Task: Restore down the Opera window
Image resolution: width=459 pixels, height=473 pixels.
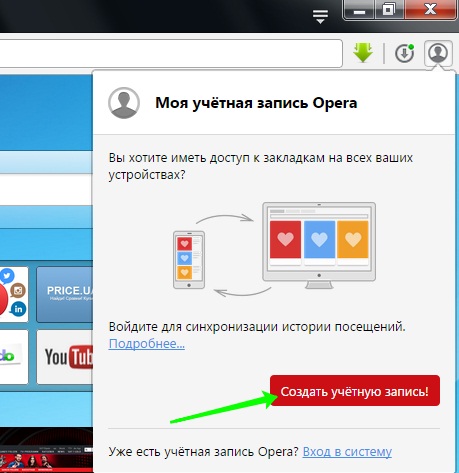Action: point(389,10)
